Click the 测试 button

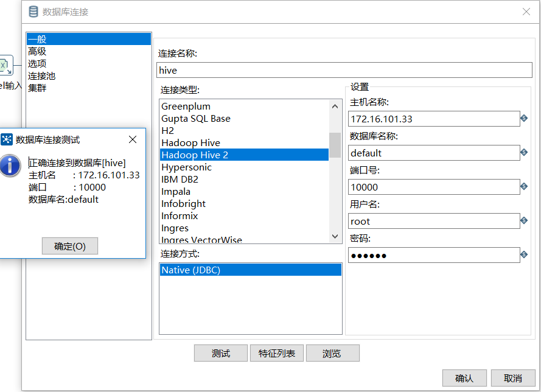[x=220, y=353]
